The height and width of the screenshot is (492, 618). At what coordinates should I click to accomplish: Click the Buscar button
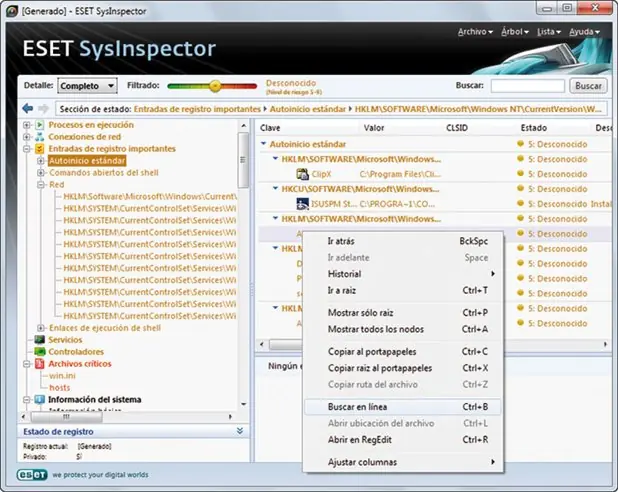coord(588,86)
